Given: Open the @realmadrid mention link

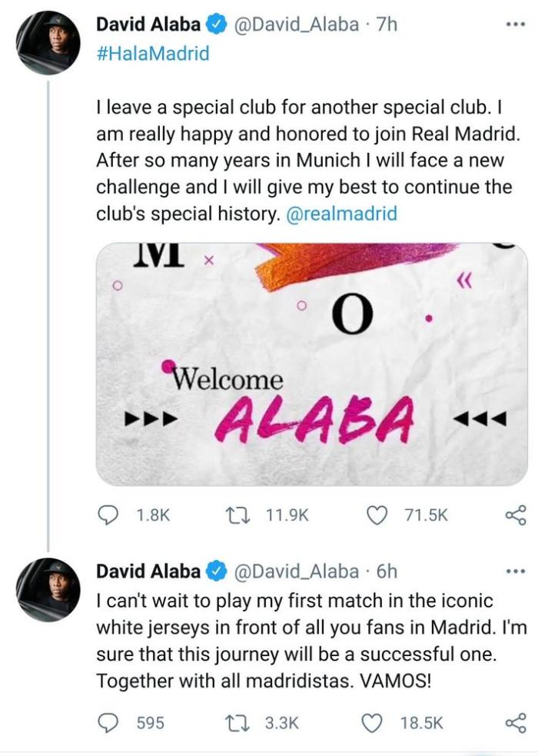Looking at the screenshot, I should (x=340, y=214).
